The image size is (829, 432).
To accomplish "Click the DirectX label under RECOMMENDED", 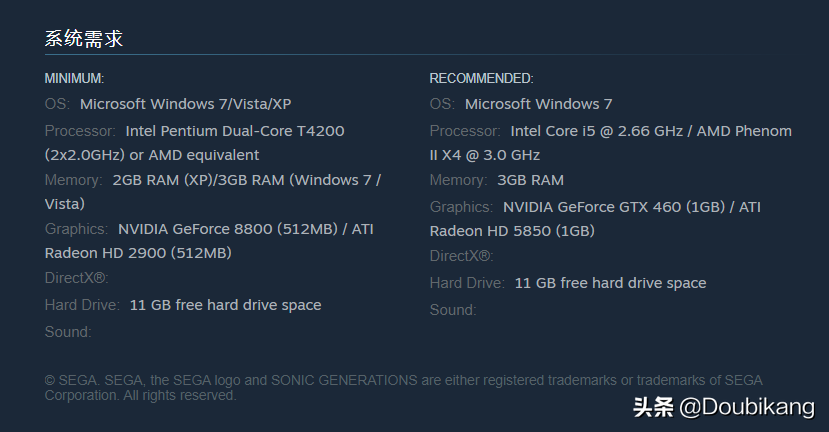I will pos(461,256).
